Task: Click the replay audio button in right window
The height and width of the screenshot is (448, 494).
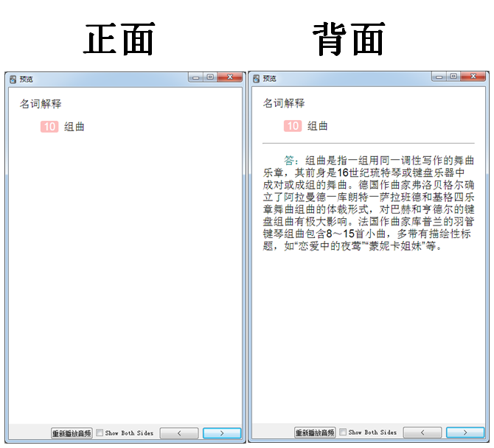Action: (315, 433)
